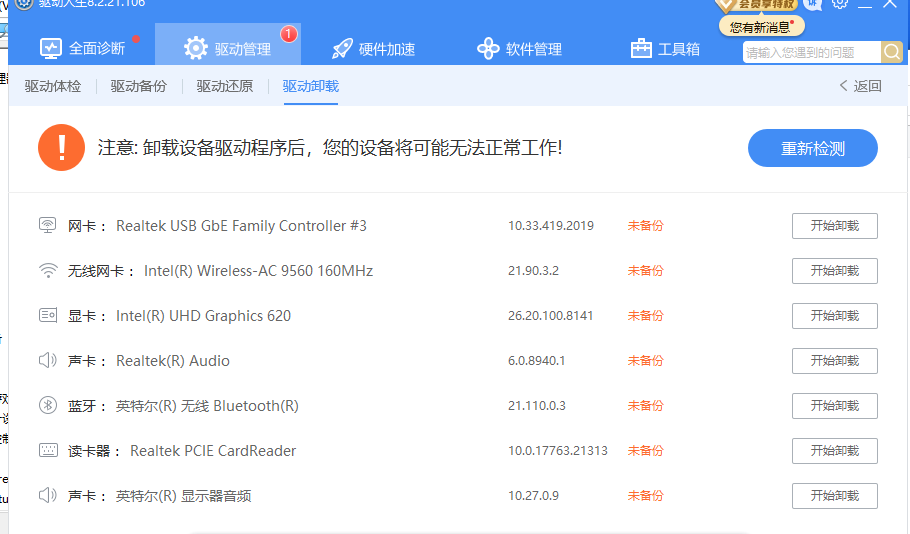Click 未备份 status for 网卡 row
This screenshot has width=910, height=534.
[x=645, y=226]
